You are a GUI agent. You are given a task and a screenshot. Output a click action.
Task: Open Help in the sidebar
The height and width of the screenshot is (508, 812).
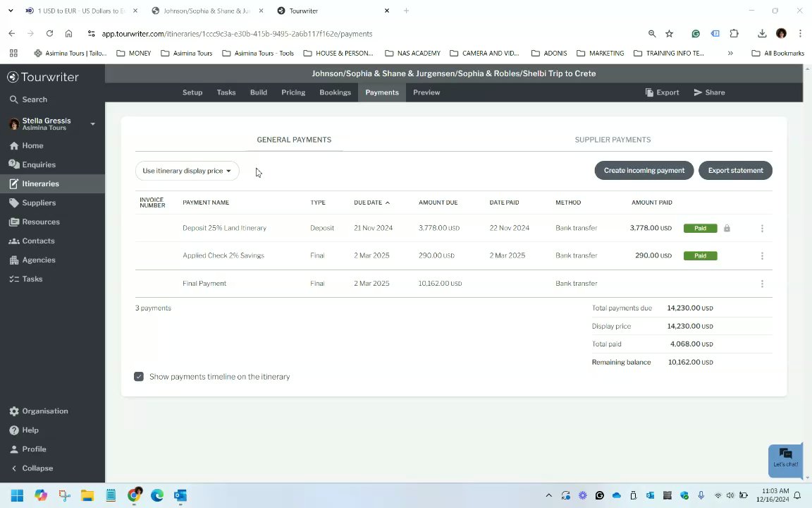24,430
